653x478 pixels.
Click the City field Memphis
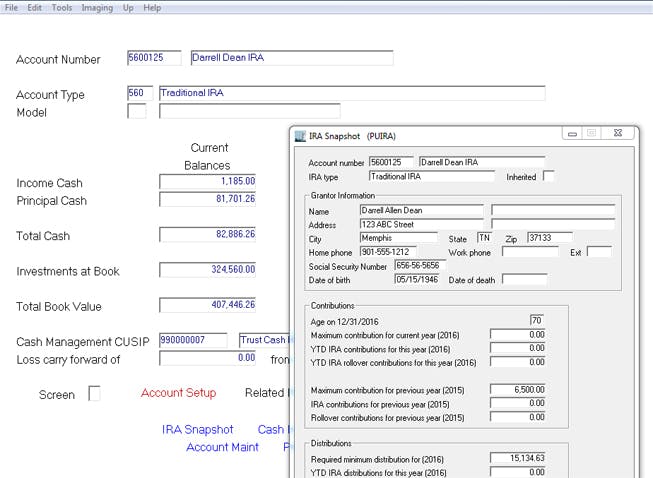(x=399, y=238)
